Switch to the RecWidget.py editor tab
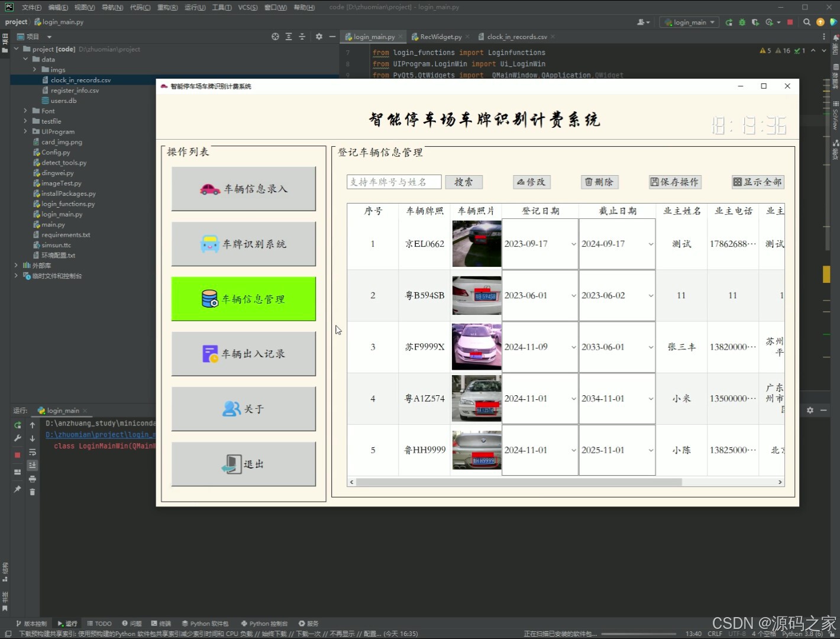 (x=441, y=37)
